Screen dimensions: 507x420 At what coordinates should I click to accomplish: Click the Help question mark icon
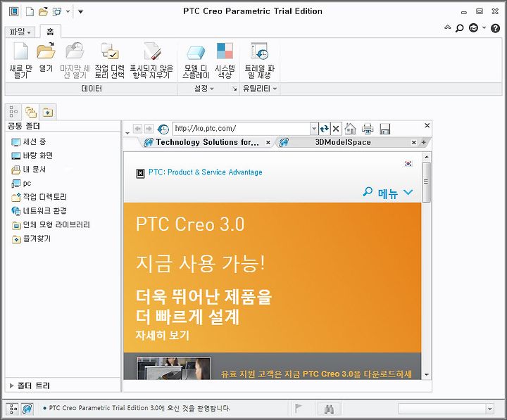pyautogui.click(x=495, y=28)
